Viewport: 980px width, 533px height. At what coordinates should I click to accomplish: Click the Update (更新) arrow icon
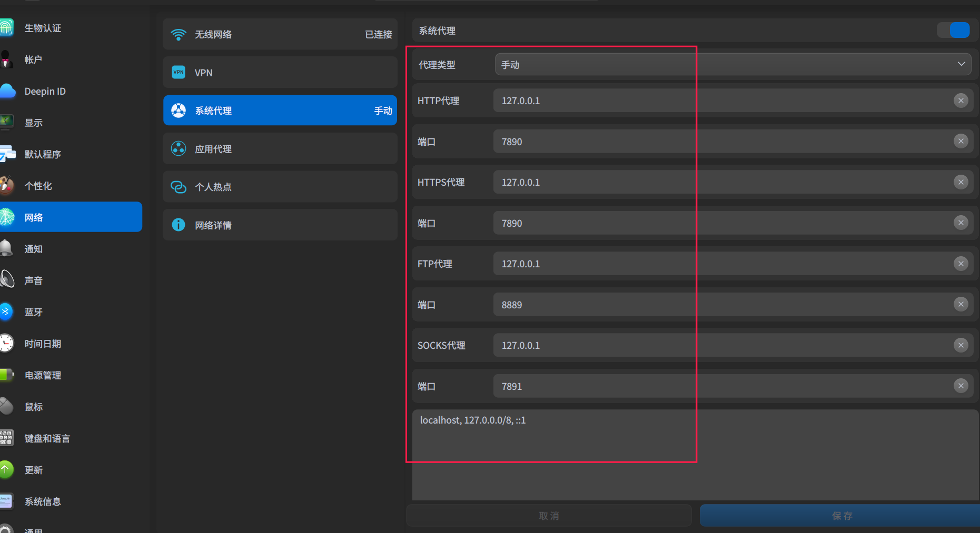[x=6, y=470]
